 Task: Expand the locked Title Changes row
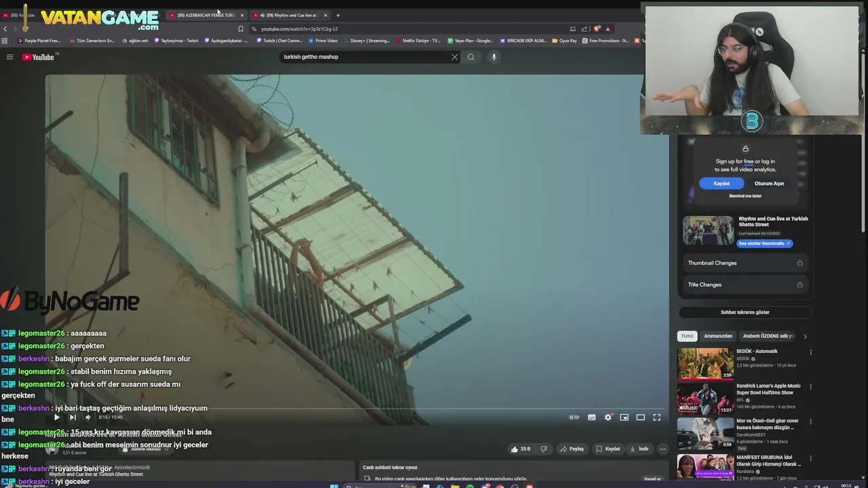click(x=745, y=285)
